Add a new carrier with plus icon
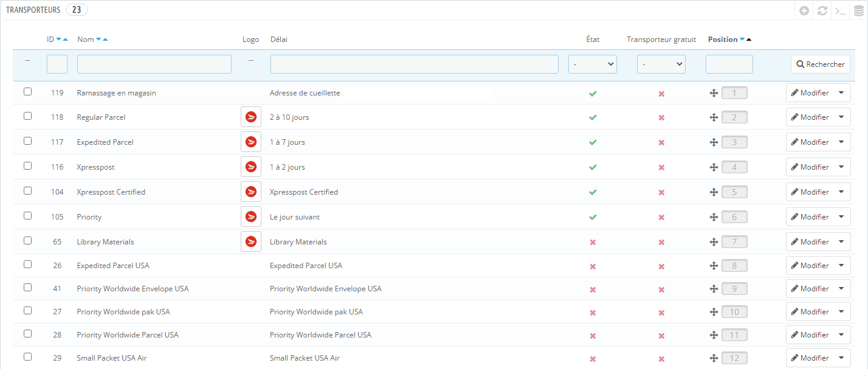 pyautogui.click(x=804, y=10)
